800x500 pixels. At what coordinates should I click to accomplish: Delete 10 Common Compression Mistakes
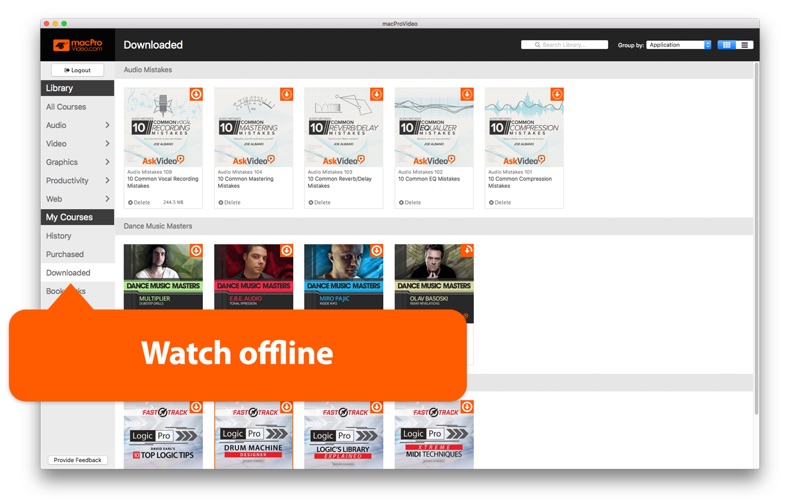click(x=499, y=203)
